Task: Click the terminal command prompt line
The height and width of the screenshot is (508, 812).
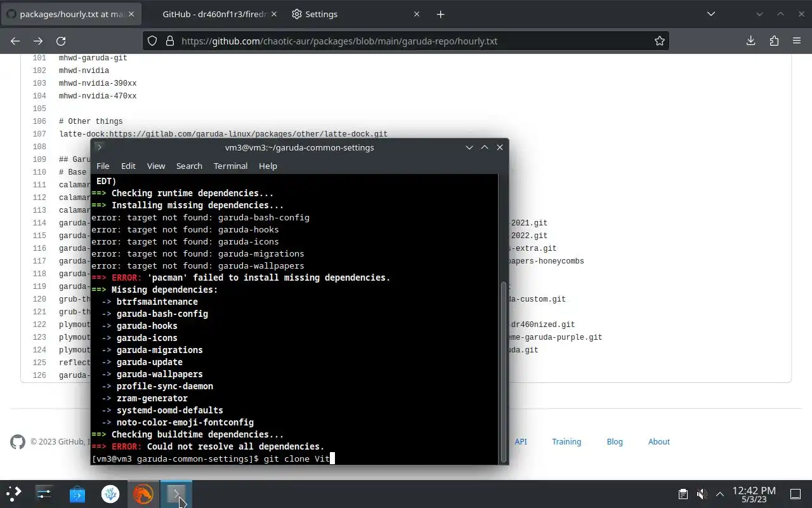Action: [212, 458]
